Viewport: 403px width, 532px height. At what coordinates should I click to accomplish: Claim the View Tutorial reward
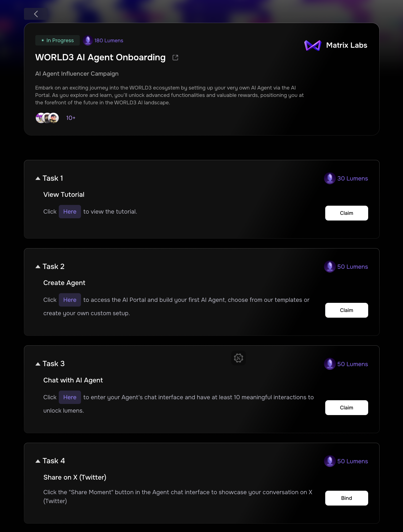coord(346,213)
